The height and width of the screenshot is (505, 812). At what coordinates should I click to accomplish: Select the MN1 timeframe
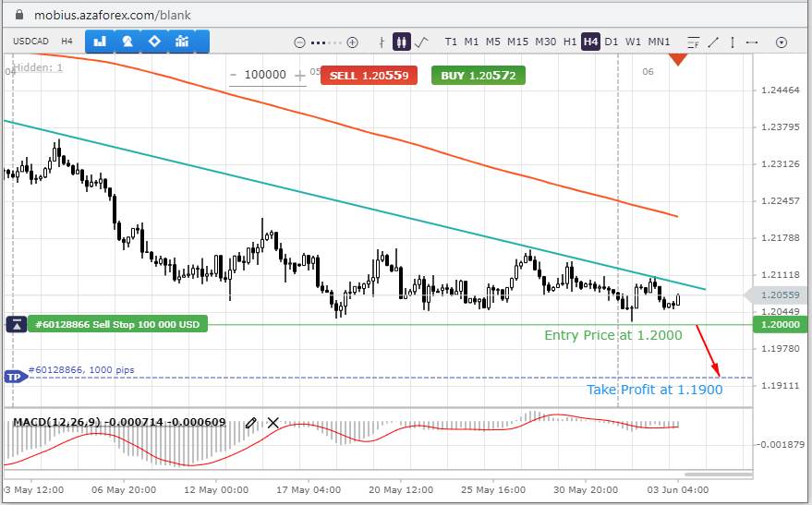coord(660,42)
